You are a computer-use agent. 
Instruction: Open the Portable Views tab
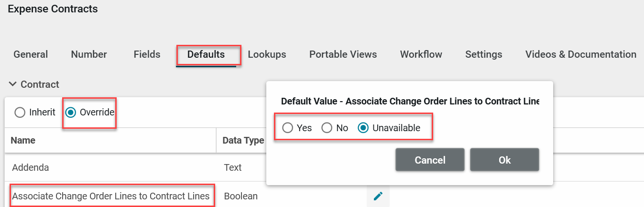coord(343,54)
